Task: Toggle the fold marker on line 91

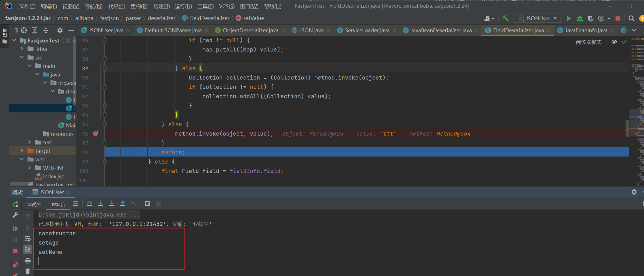Action: pyautogui.click(x=105, y=87)
